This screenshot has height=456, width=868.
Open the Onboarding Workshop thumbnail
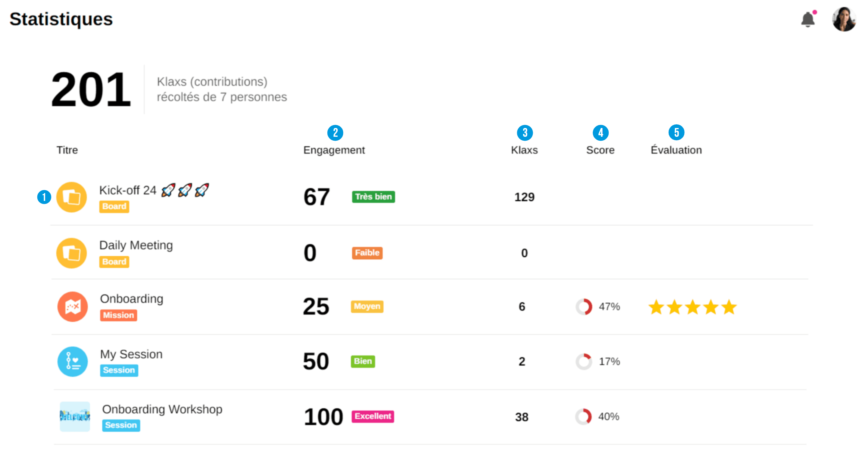75,417
